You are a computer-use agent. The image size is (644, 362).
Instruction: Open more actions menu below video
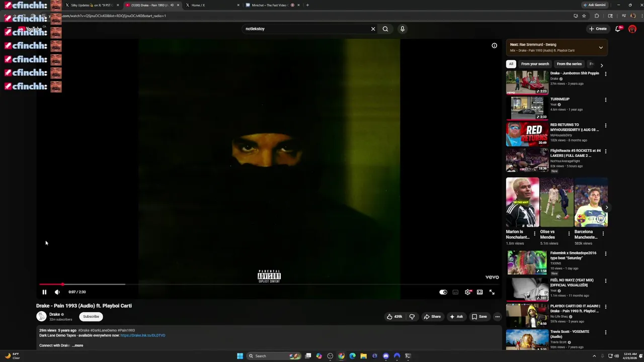tap(497, 317)
